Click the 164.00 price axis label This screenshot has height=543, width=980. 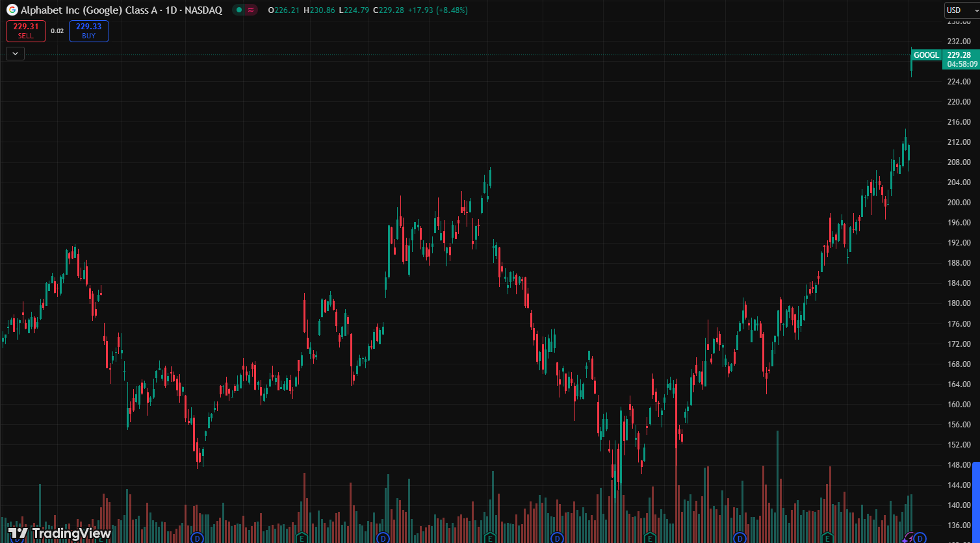[x=959, y=385]
